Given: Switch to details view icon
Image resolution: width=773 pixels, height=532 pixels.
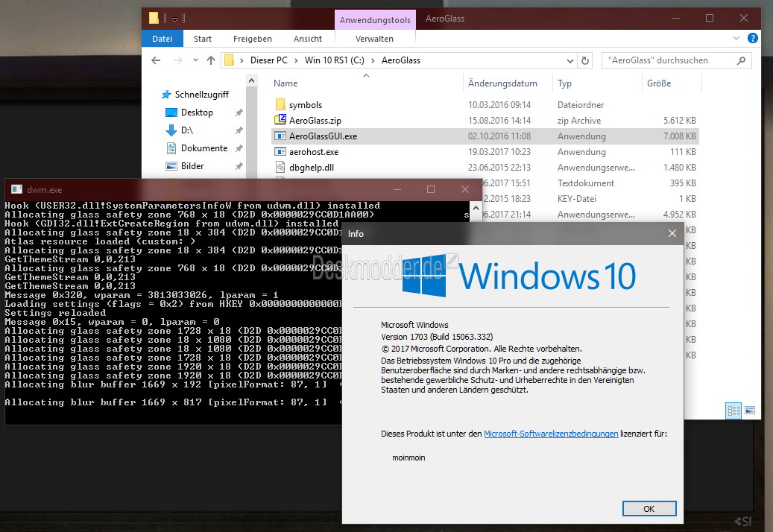Looking at the screenshot, I should pyautogui.click(x=733, y=411).
